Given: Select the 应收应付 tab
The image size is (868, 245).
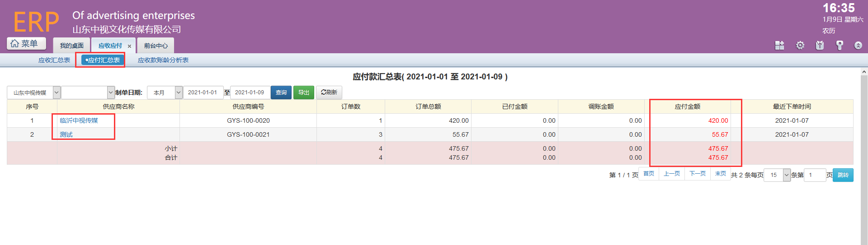Looking at the screenshot, I should [110, 46].
